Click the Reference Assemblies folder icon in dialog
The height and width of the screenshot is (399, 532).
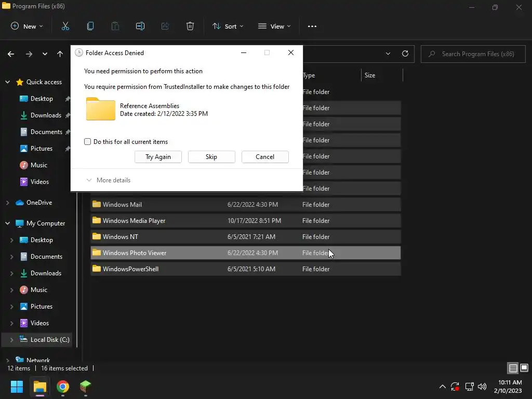click(x=100, y=109)
